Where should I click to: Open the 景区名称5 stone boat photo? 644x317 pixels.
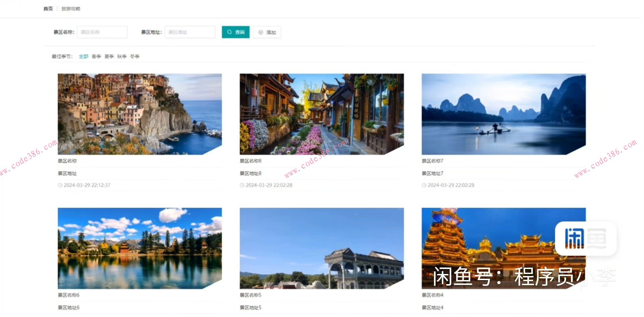tap(322, 248)
